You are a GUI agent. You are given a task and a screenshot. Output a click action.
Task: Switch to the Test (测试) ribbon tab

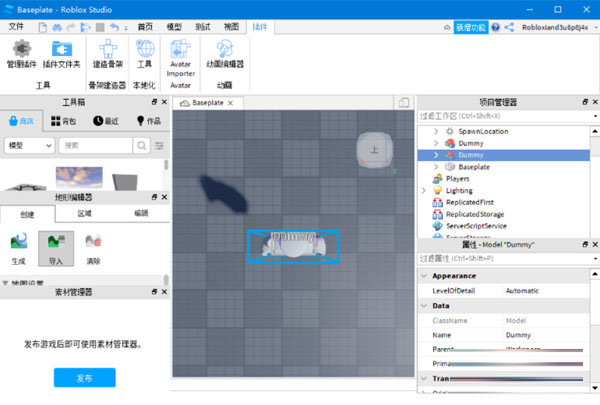click(x=203, y=27)
